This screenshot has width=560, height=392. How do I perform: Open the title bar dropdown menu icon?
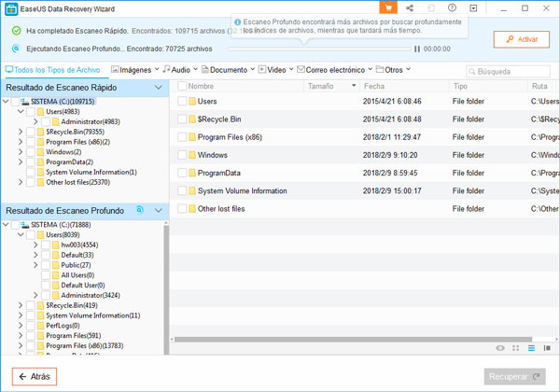coord(473,8)
